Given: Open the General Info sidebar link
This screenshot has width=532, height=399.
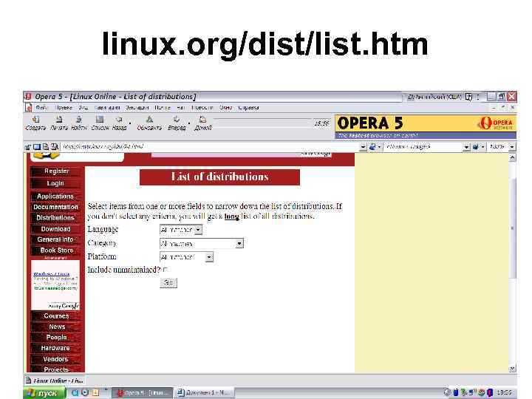Looking at the screenshot, I should [55, 239].
